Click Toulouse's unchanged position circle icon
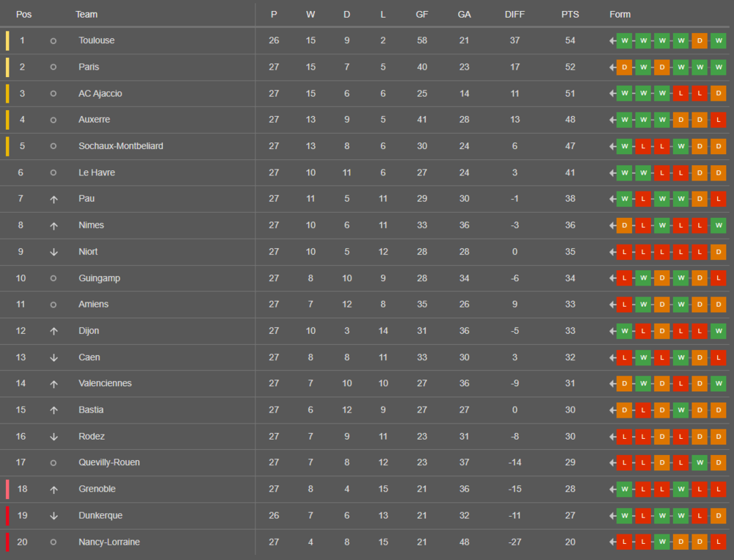Viewport: 734px width, 560px height. click(x=54, y=40)
